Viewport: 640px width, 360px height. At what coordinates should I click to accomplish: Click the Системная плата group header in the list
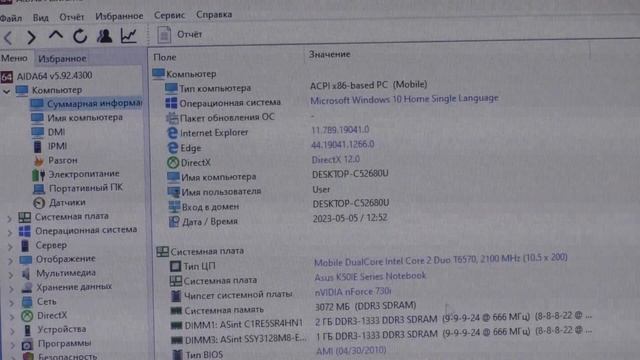tap(200, 251)
